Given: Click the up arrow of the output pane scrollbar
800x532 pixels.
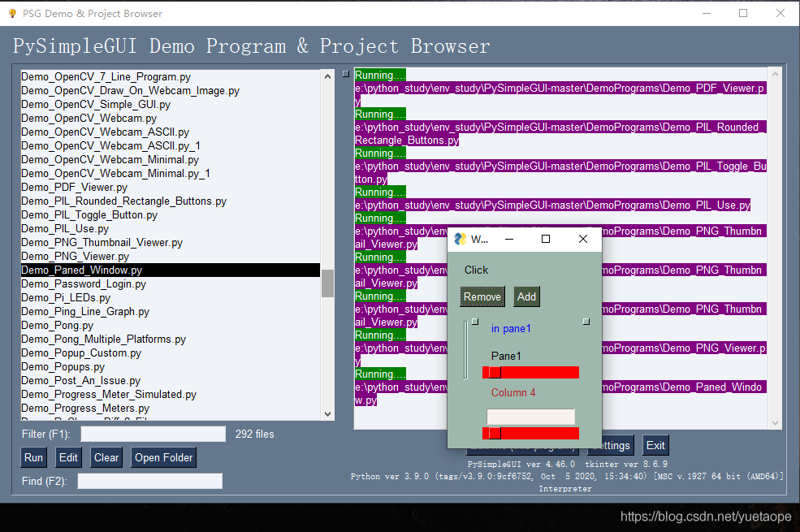Looking at the screenshot, I should (775, 75).
